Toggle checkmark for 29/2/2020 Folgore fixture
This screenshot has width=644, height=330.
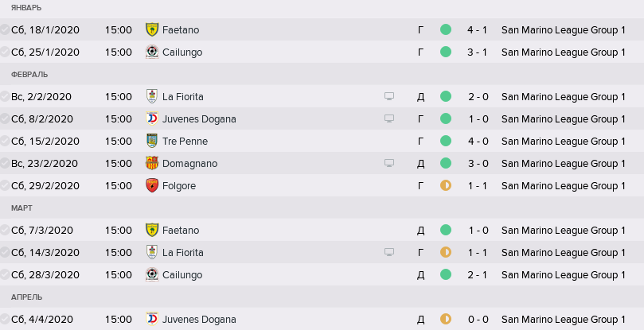pyautogui.click(x=5, y=185)
